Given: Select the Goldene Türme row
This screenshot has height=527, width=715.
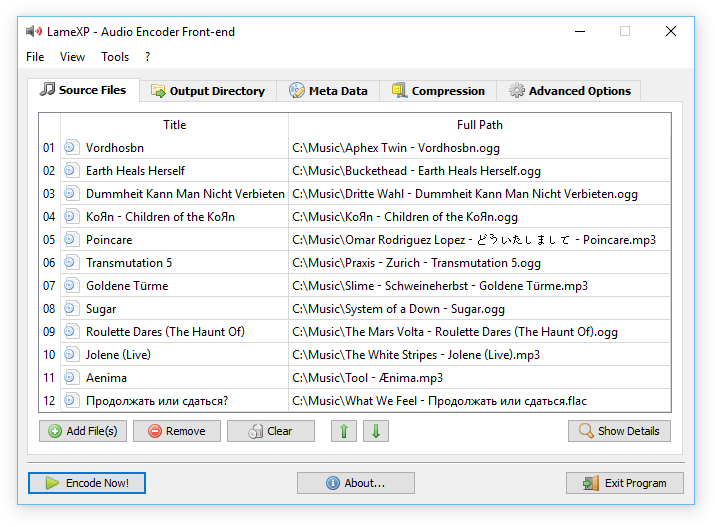Looking at the screenshot, I should (x=355, y=285).
